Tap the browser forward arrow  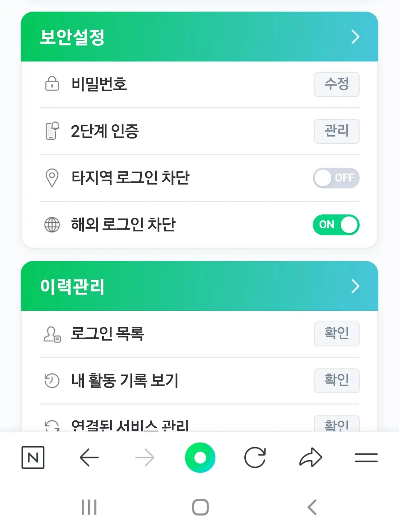145,458
